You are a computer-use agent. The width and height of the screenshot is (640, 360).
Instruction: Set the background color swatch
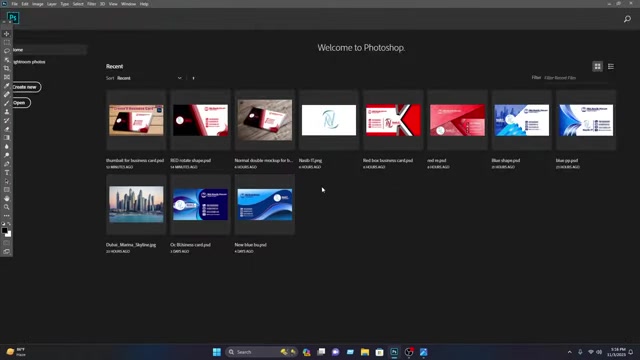pos(9,234)
